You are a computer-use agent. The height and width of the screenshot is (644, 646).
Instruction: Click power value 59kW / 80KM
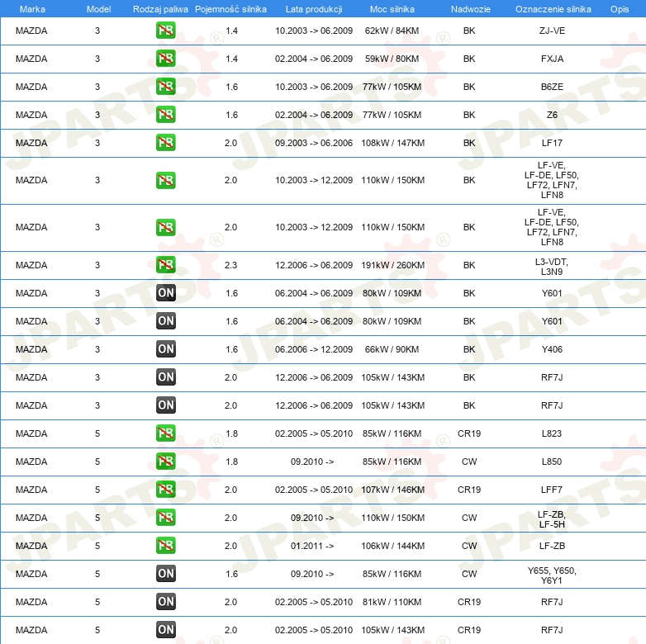tap(392, 59)
